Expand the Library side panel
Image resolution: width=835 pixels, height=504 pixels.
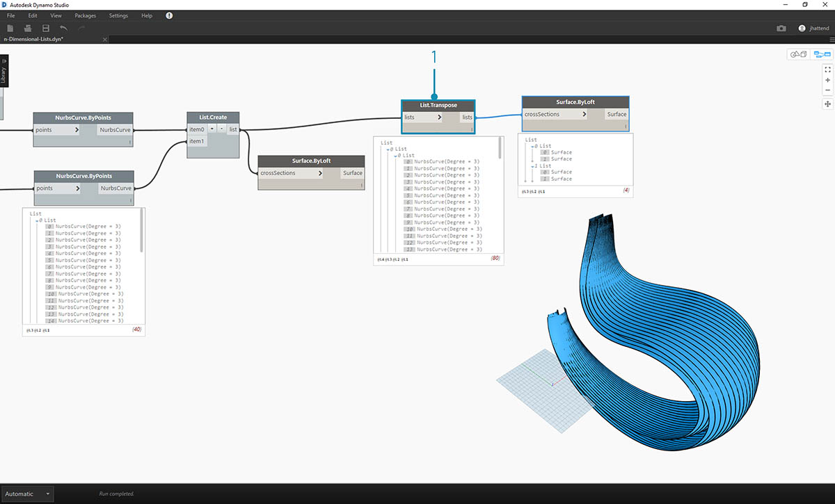click(3, 70)
